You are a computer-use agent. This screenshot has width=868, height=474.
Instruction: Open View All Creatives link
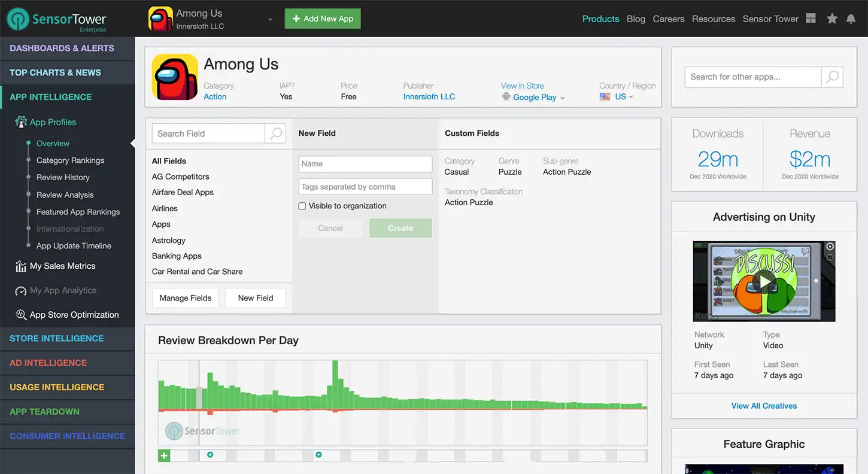coord(764,406)
